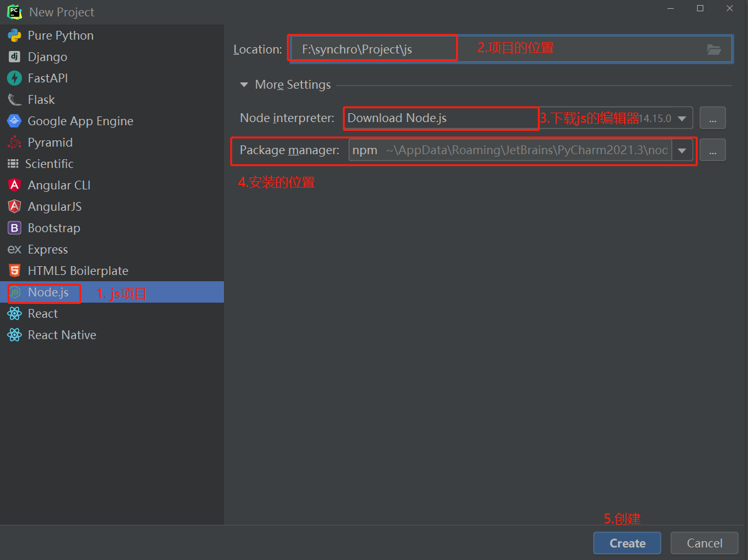Image resolution: width=748 pixels, height=560 pixels.
Task: Choose FastAPI from the project list
Action: [111, 78]
